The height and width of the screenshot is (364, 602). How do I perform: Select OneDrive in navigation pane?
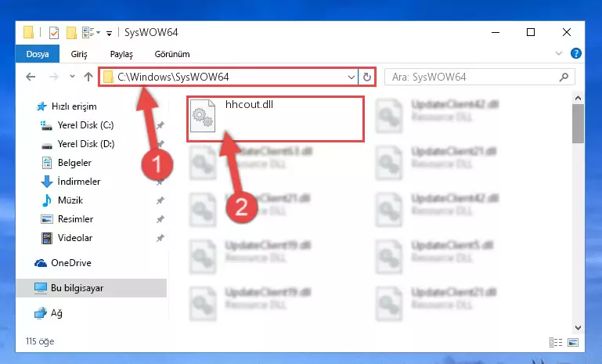[x=71, y=263]
